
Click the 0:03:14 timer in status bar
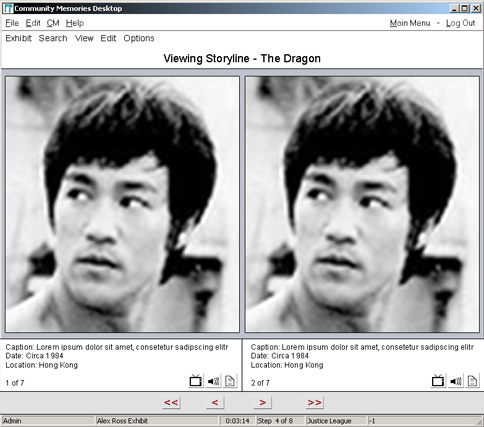pos(237,421)
